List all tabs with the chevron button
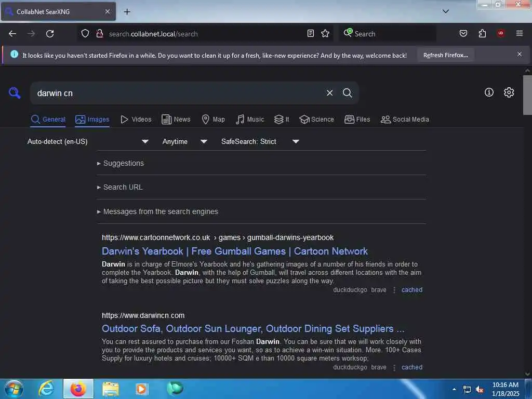 [446, 11]
